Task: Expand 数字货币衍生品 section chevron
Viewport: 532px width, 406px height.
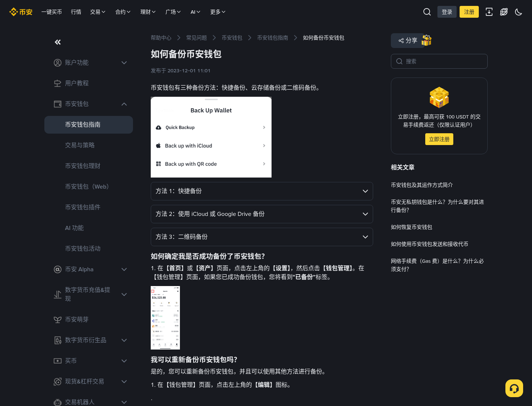Action: coord(124,340)
